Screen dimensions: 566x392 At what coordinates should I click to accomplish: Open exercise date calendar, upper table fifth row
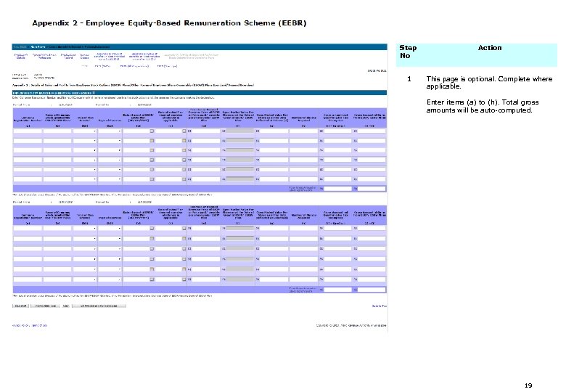[x=184, y=169]
